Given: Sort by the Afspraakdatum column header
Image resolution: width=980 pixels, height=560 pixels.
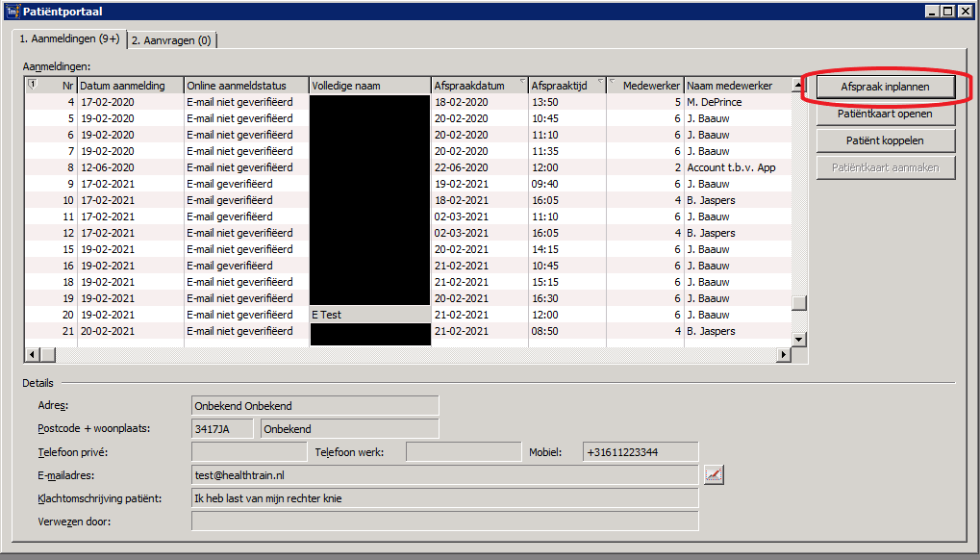Looking at the screenshot, I should [x=478, y=86].
